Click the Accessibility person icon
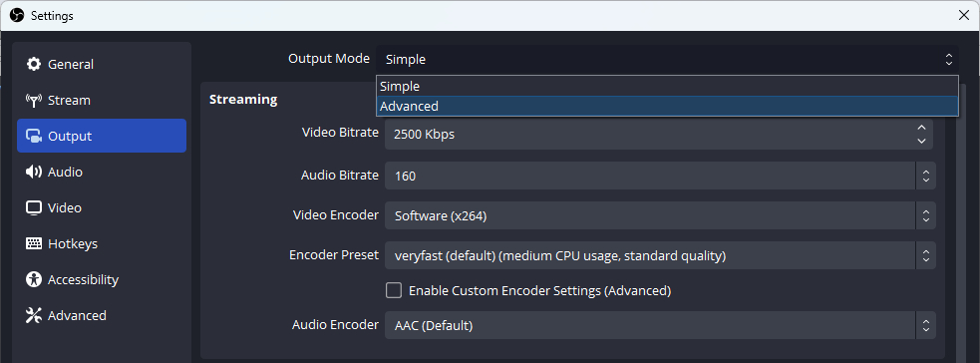The width and height of the screenshot is (980, 363). [33, 279]
